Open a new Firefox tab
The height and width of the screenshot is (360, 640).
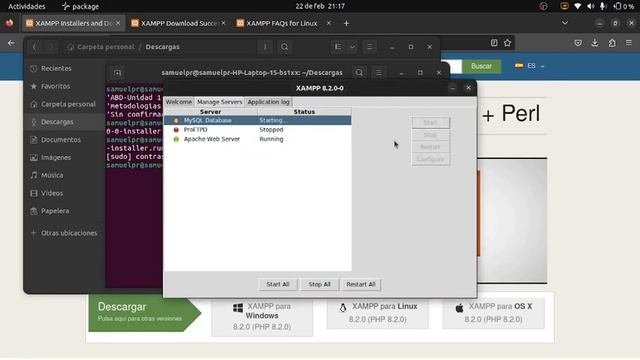coord(346,23)
